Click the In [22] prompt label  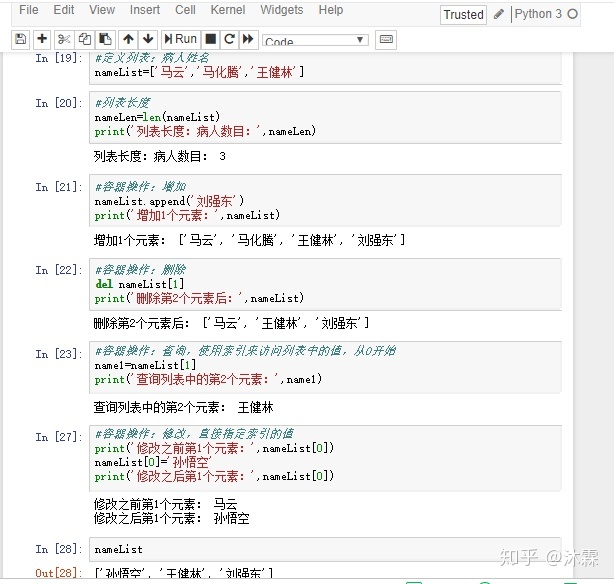(59, 270)
